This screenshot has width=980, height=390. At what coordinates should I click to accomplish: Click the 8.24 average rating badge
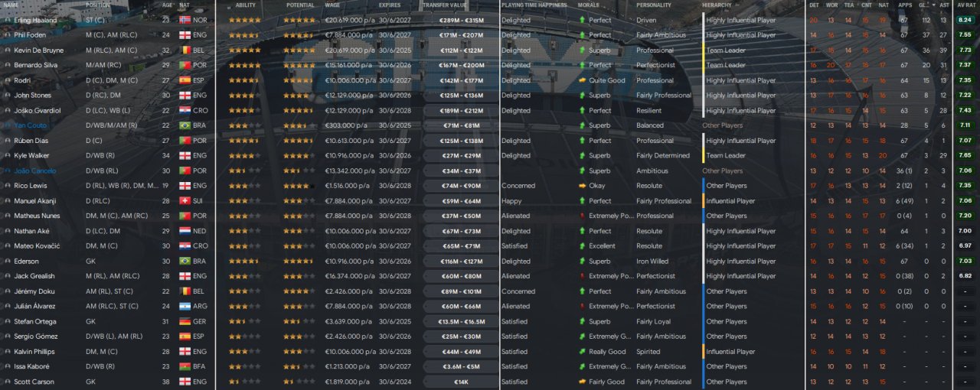point(965,20)
